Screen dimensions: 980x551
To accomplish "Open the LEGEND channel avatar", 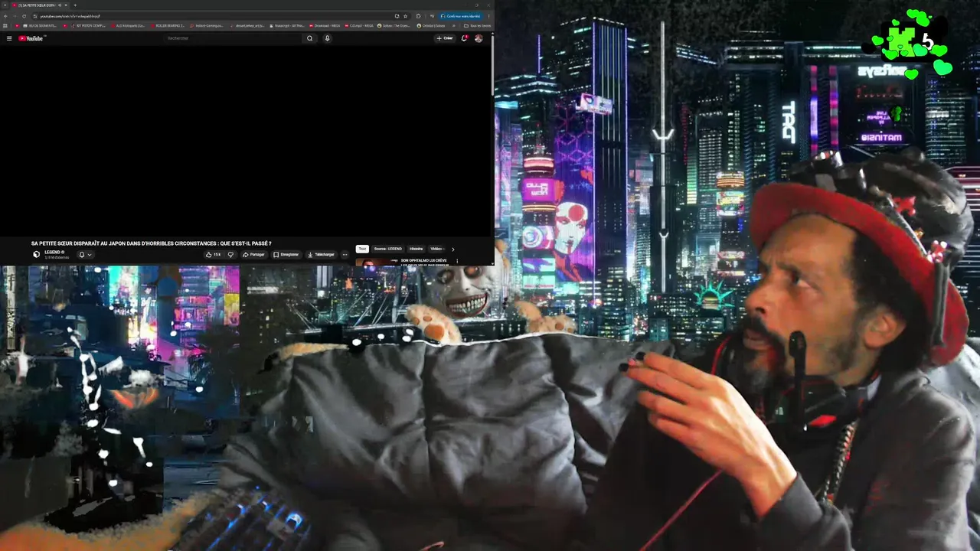I will click(x=36, y=254).
